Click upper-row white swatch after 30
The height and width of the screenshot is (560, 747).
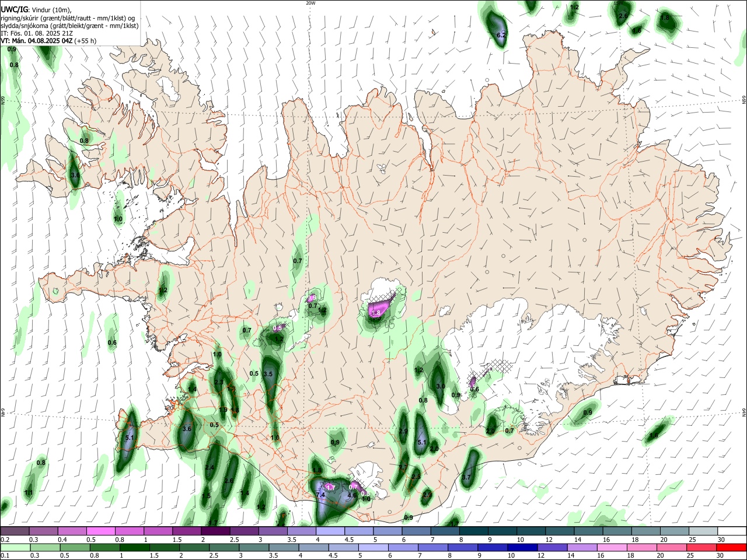(732, 531)
